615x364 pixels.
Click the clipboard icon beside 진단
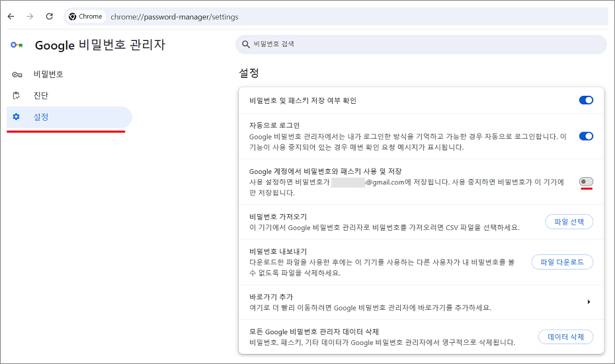point(16,95)
